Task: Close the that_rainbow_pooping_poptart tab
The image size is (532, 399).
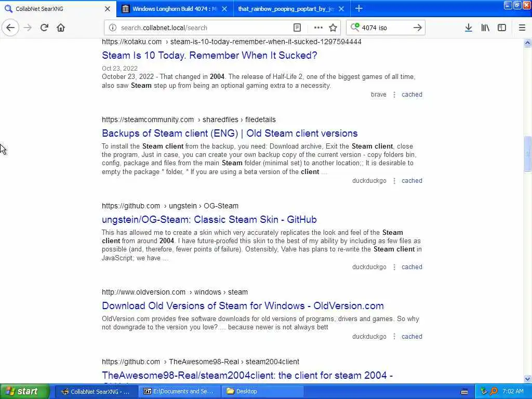Action: 342,9
